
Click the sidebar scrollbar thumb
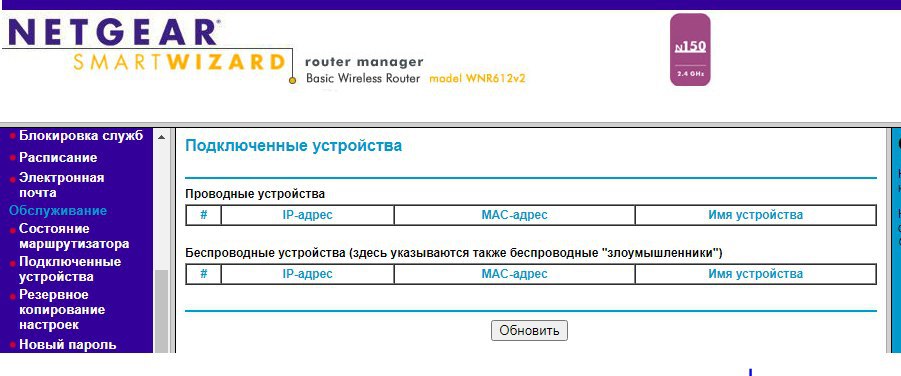tap(161, 311)
